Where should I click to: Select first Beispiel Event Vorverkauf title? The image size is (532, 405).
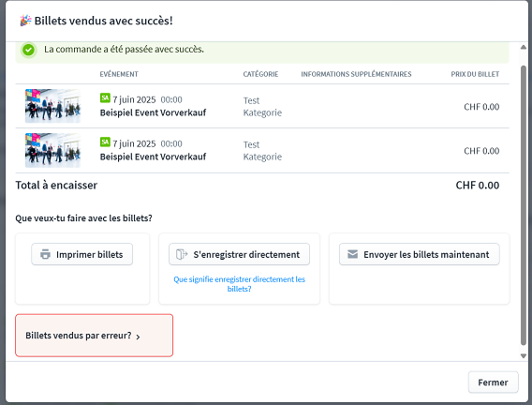click(x=153, y=112)
